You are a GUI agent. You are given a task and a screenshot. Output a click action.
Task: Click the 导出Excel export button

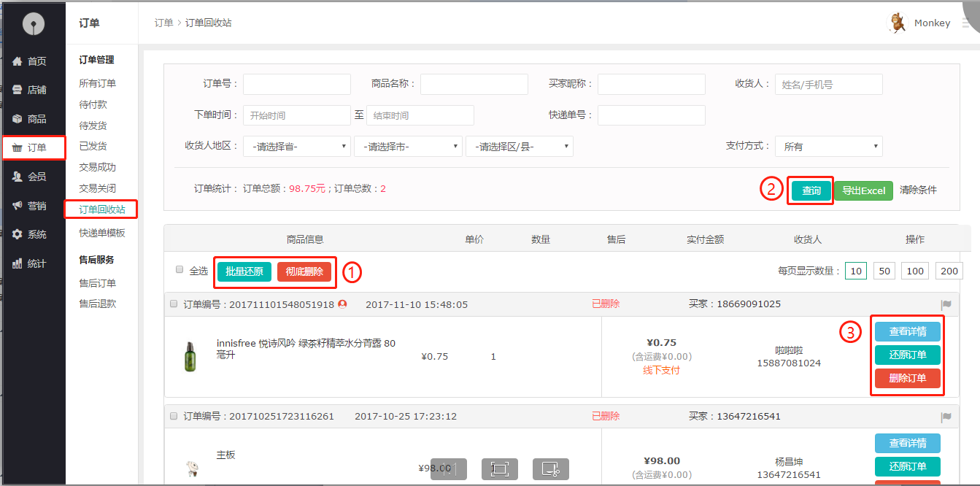tap(863, 191)
